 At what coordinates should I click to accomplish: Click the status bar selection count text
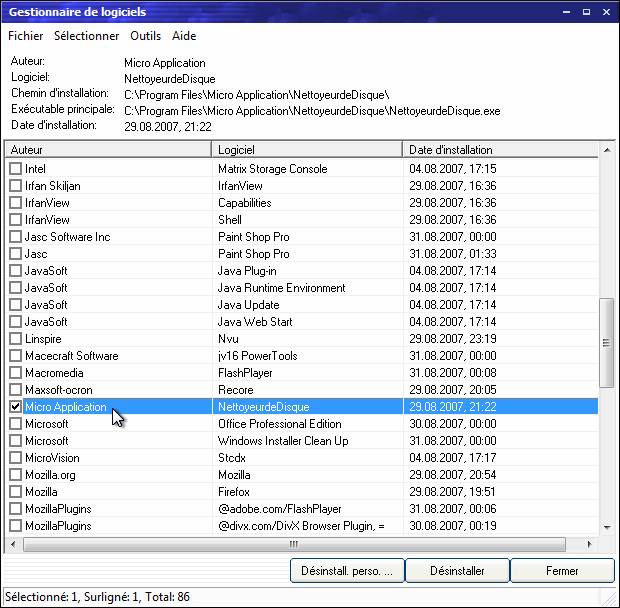coord(97,596)
